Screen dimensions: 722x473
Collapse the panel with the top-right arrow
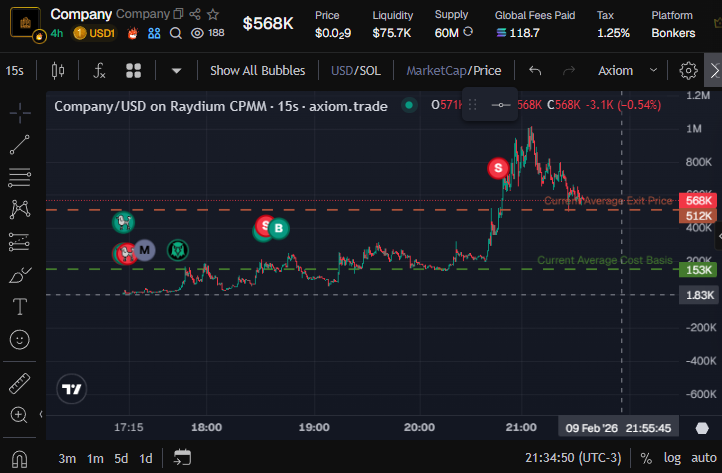(x=714, y=70)
